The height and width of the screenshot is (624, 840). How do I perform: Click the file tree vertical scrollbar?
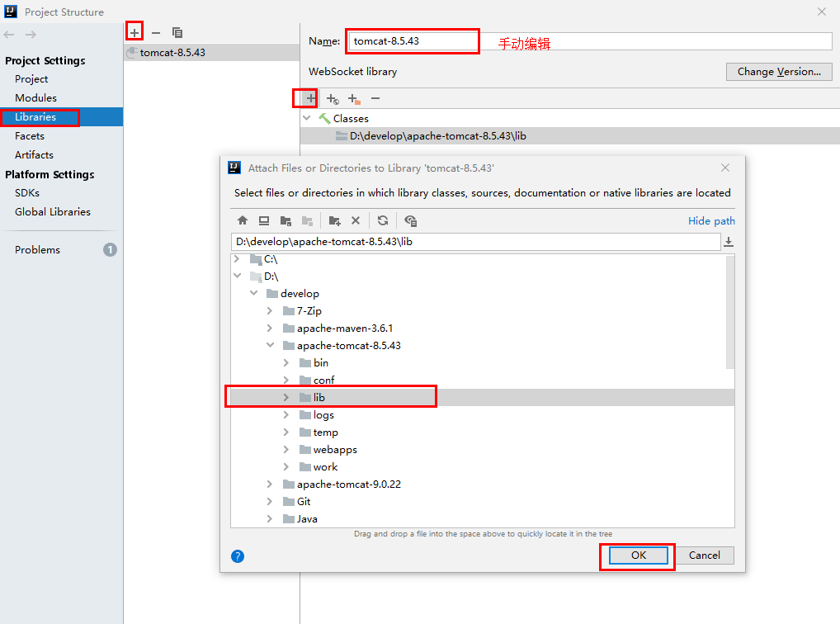pos(729,312)
